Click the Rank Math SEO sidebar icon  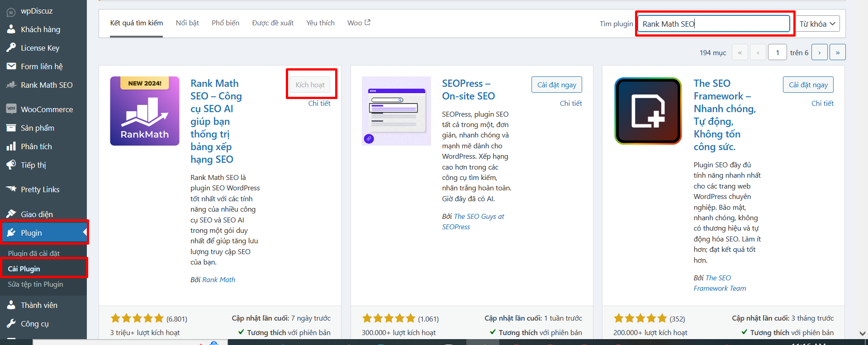(11, 85)
